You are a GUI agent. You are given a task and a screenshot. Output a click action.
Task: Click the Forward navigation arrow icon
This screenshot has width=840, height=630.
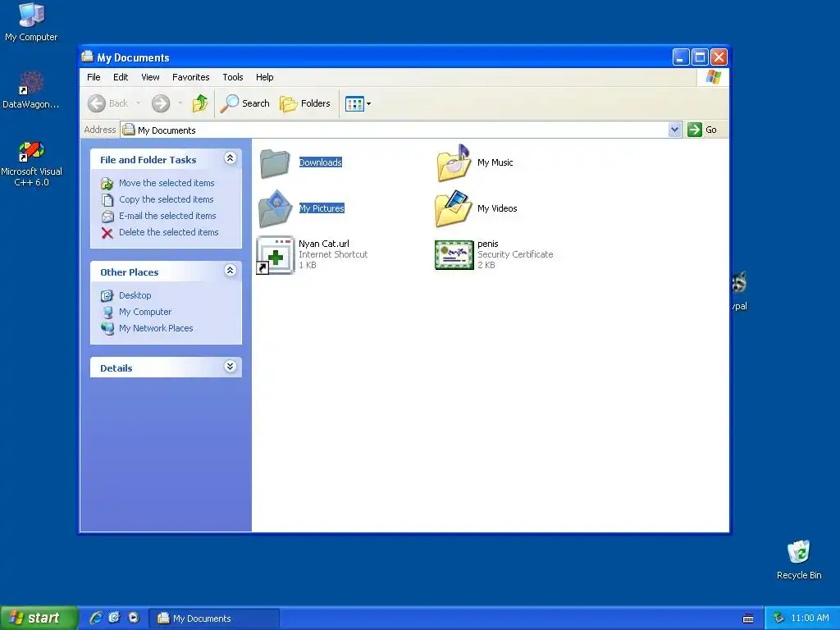[160, 103]
